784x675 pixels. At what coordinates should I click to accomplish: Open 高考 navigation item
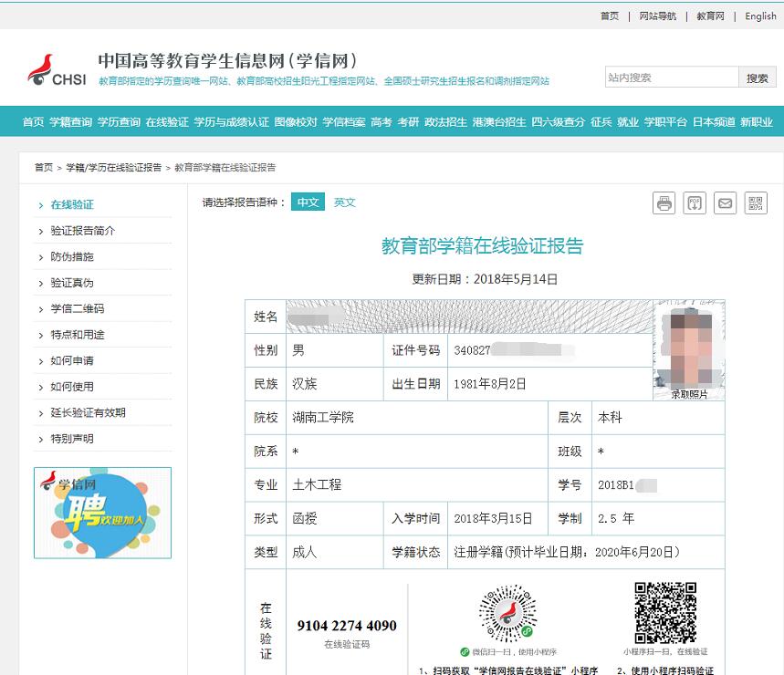(x=381, y=122)
